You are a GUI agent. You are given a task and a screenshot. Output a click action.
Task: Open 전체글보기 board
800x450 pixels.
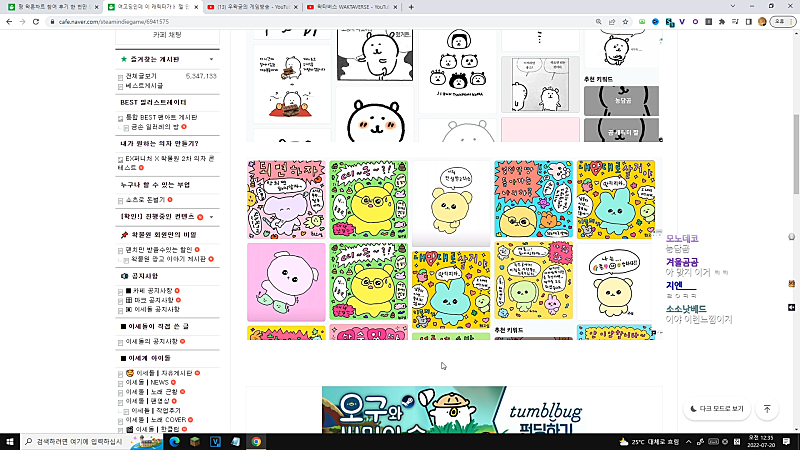pos(141,76)
